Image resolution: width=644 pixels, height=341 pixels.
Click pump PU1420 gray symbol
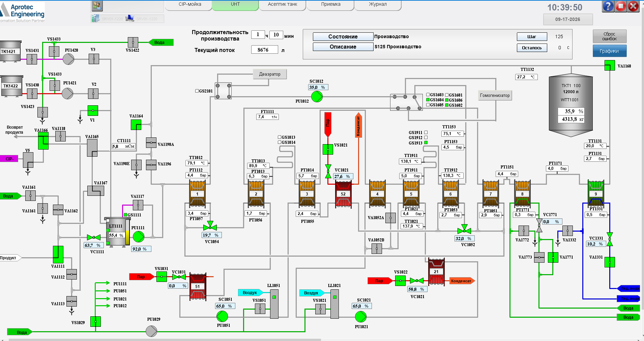[x=68, y=59]
